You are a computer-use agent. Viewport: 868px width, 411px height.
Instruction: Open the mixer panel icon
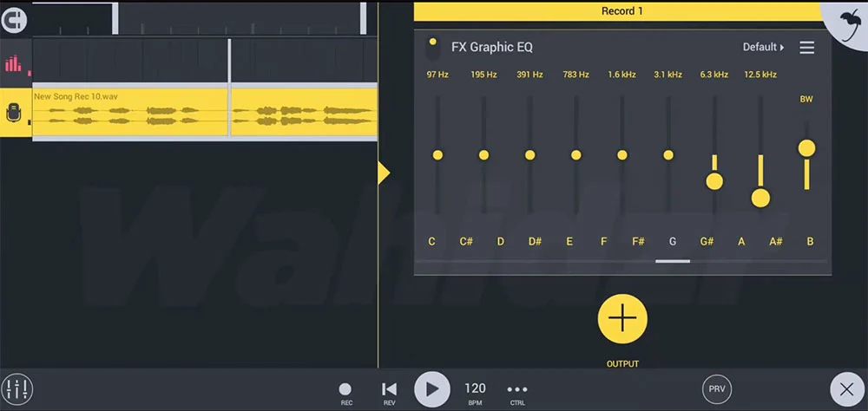tap(16, 389)
